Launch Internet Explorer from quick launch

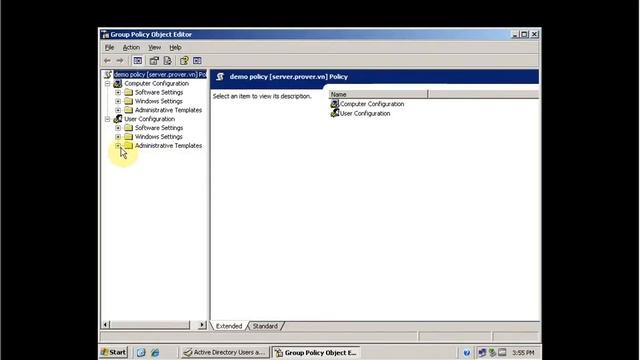[155, 352]
